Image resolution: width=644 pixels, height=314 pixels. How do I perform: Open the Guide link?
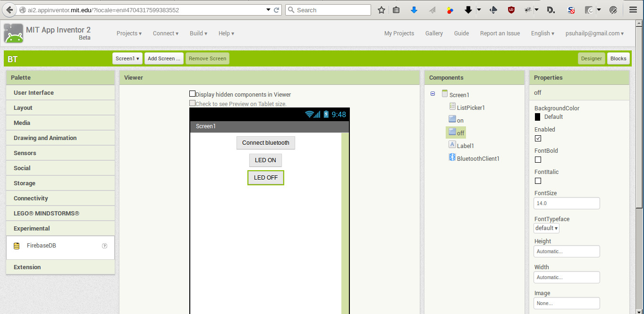(461, 33)
